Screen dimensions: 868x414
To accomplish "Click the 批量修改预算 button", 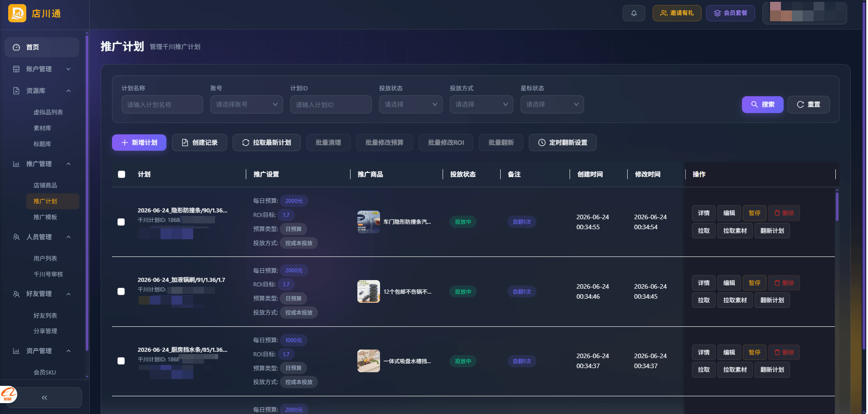I will [384, 143].
